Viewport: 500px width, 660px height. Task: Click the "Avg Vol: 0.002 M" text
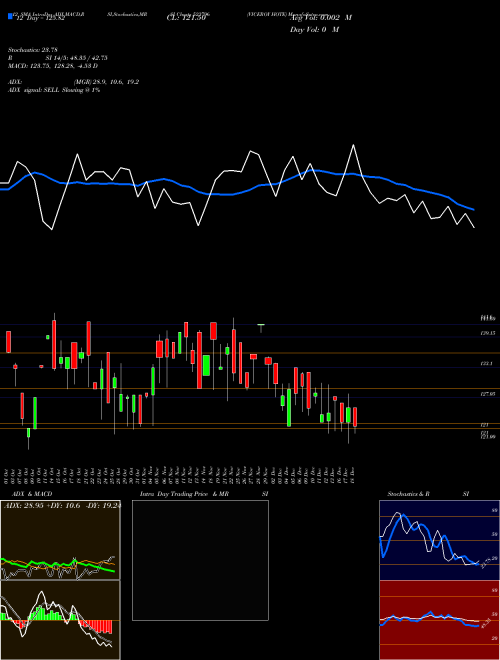[320, 18]
